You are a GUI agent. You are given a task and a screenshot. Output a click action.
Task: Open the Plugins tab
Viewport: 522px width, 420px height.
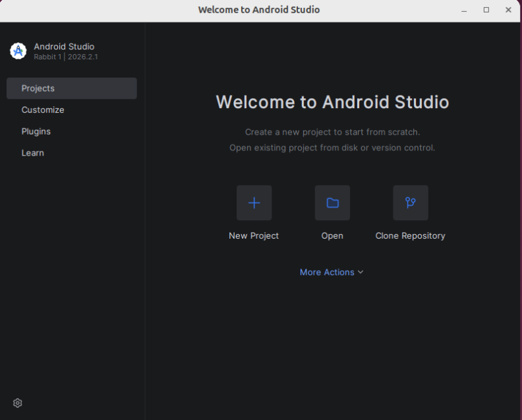click(x=72, y=132)
